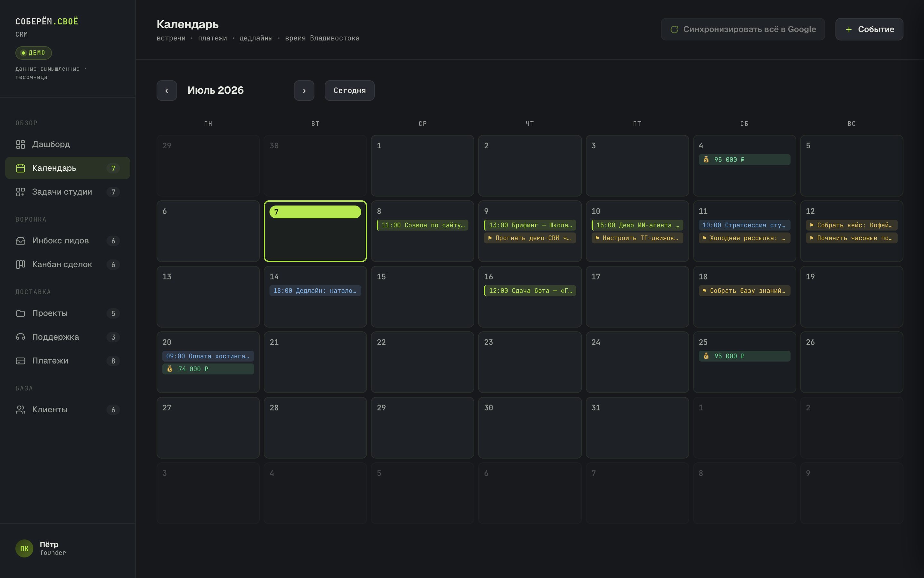
Task: Click the flag icon on Собрать базу знаний
Action: click(705, 291)
